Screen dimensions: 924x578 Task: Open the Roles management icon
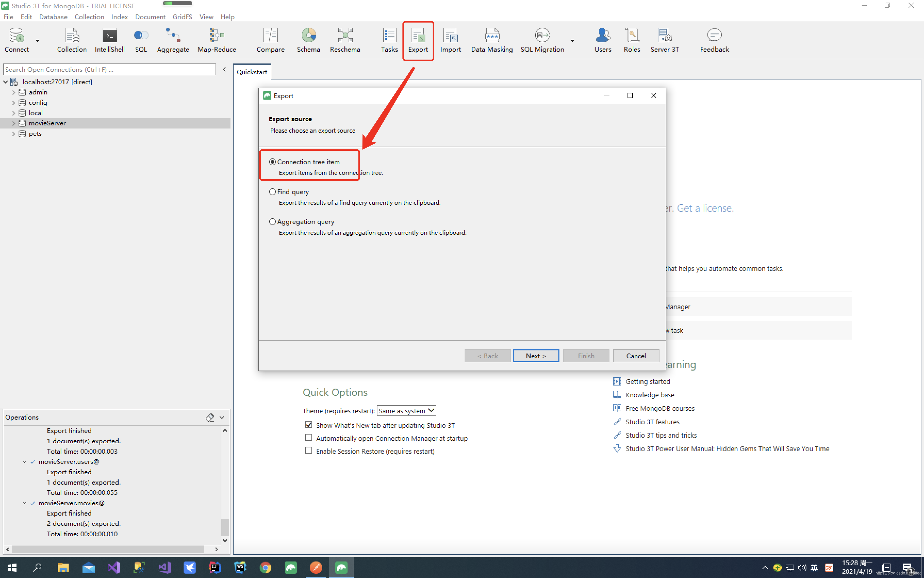click(632, 40)
